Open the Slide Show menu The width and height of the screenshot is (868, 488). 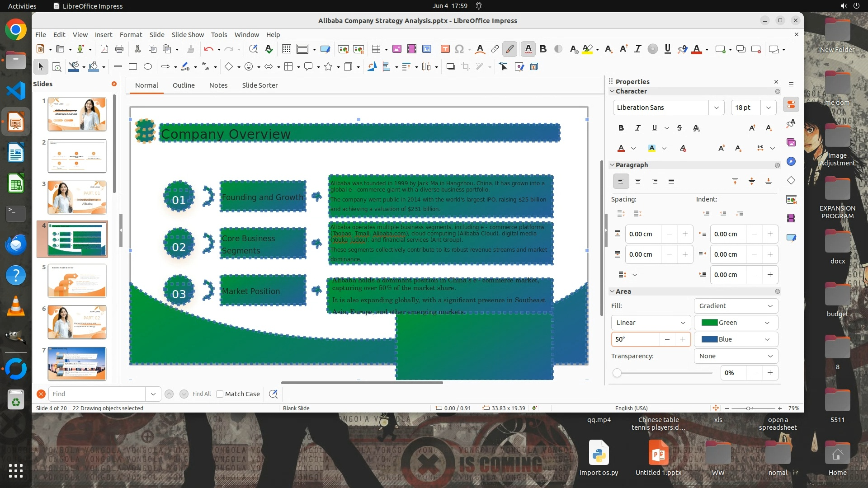pos(188,35)
